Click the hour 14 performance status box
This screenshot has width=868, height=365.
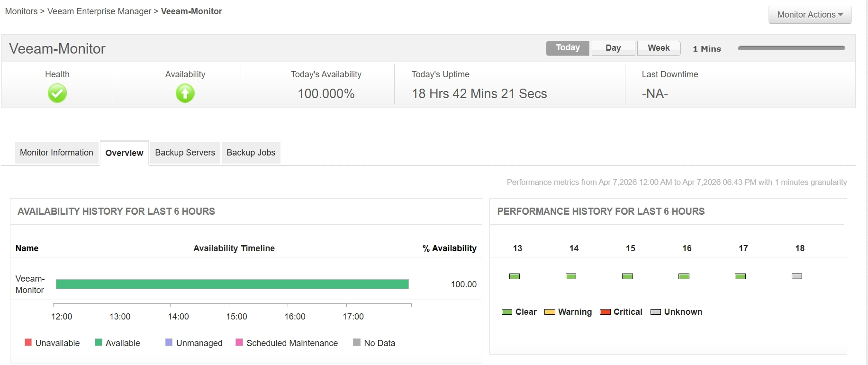571,276
